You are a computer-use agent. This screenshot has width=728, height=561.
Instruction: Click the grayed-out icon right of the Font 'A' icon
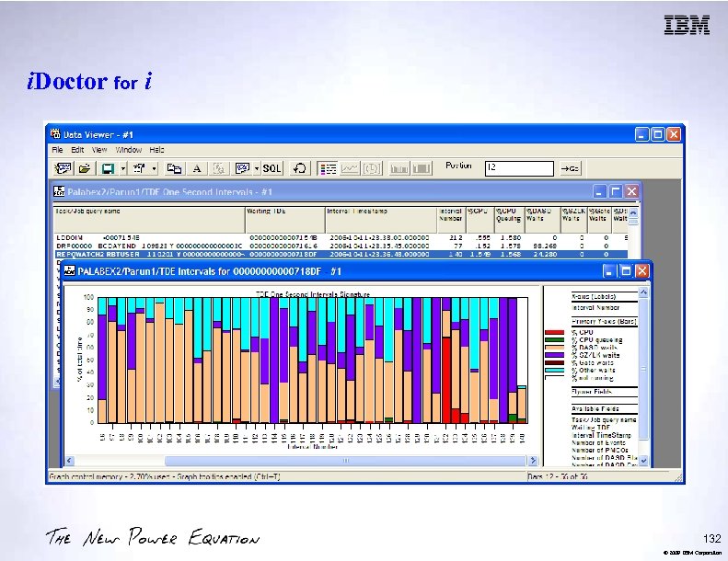pyautogui.click(x=218, y=168)
